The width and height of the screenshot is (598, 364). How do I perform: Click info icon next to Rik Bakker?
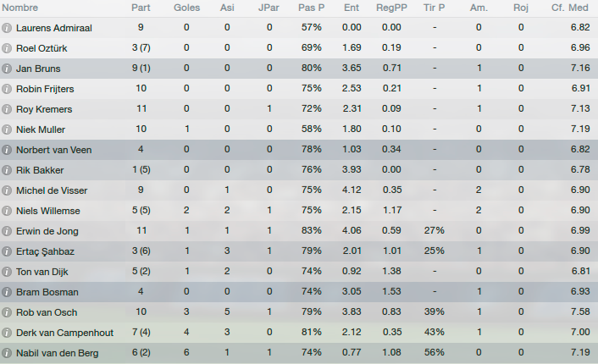click(x=7, y=170)
